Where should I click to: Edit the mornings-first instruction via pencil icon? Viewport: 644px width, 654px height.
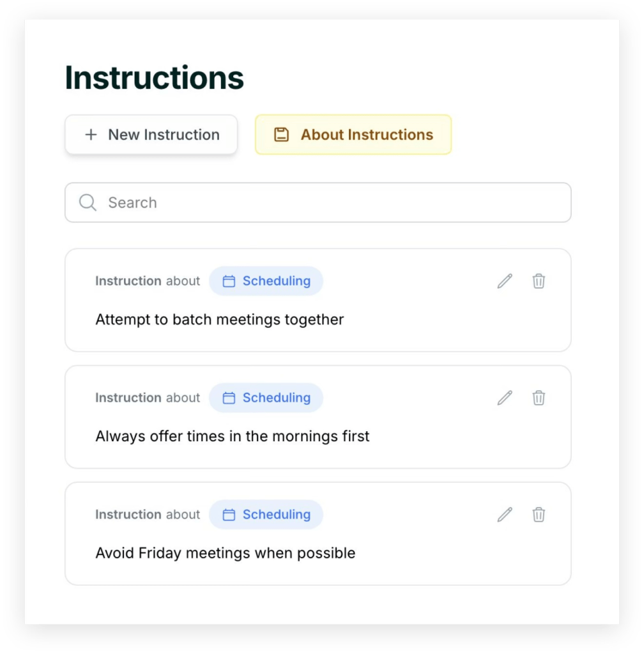click(x=505, y=398)
